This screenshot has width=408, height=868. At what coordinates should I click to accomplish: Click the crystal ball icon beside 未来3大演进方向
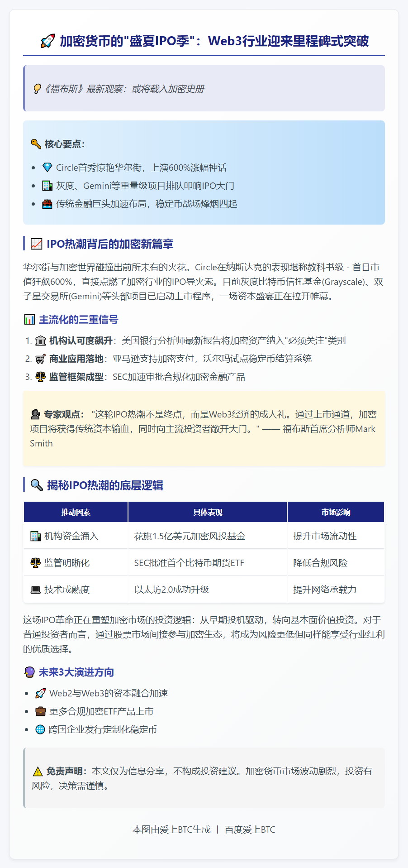click(29, 672)
